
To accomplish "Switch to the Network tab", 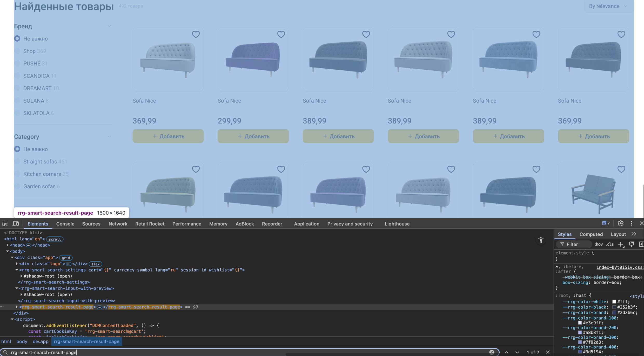I will (x=118, y=224).
